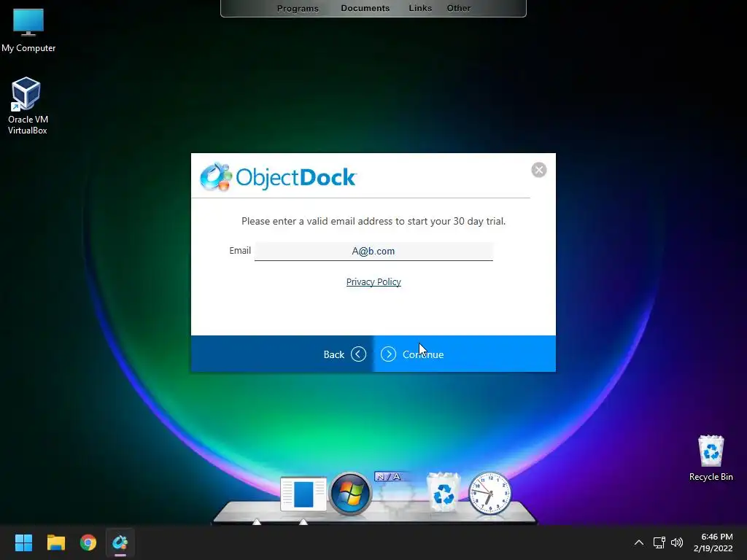This screenshot has width=747, height=560.
Task: Open the Recycle Bin icon in dock
Action: [x=444, y=492]
